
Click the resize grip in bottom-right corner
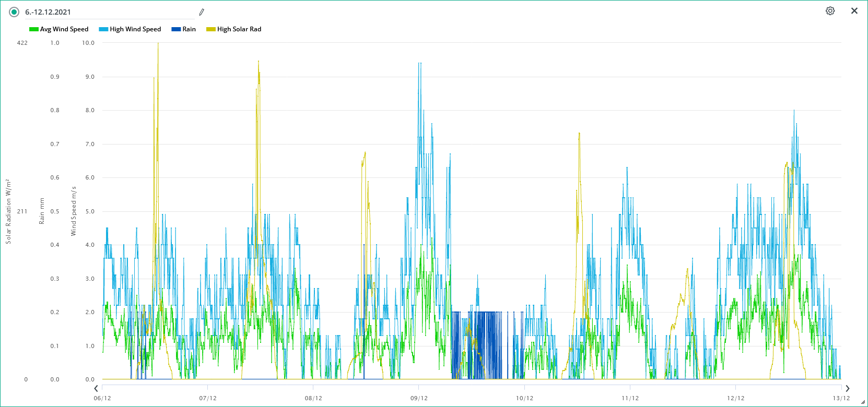[x=863, y=402]
